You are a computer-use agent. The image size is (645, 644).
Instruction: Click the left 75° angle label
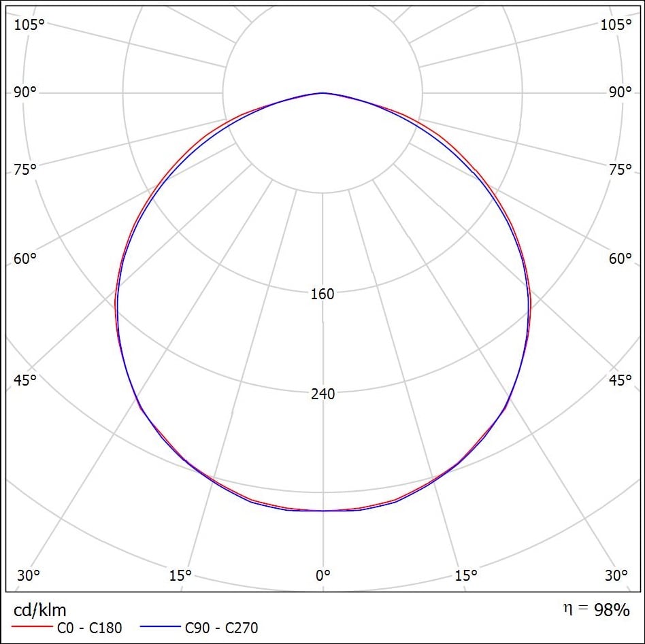[x=25, y=169]
